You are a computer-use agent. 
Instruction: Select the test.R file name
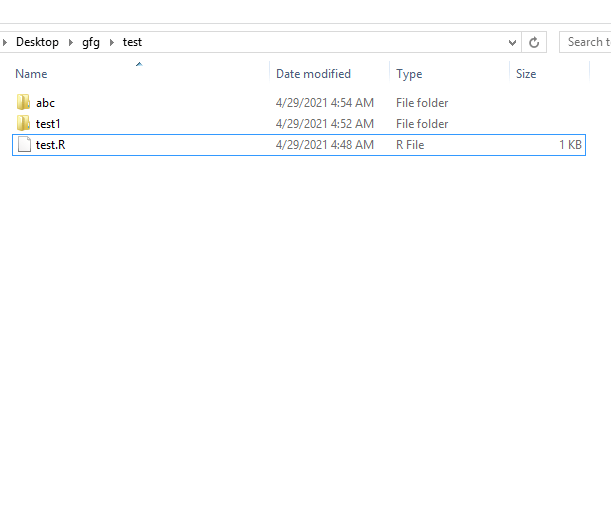(51, 145)
